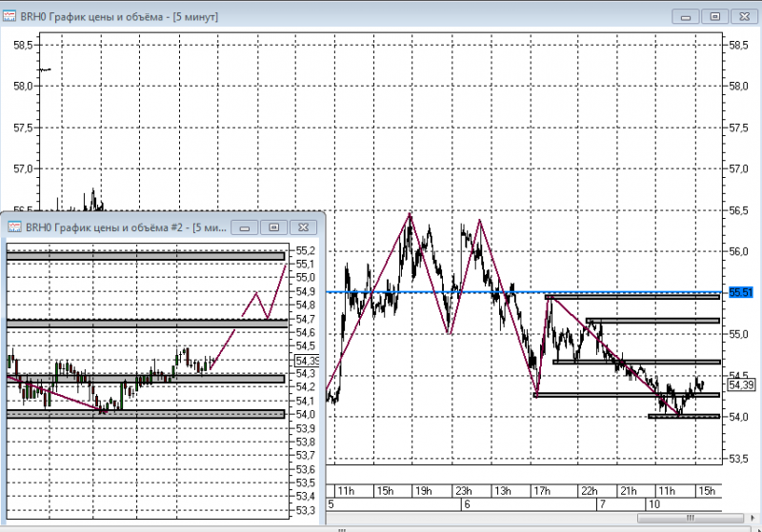Image resolution: width=762 pixels, height=532 pixels.
Task: Restore down the main BRH0 chart window
Action: coord(715,16)
